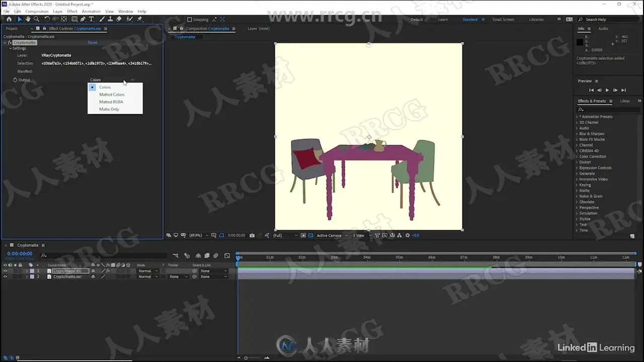Choose the Clone Stamp tool
Screen dimensions: 644x362
click(x=110, y=19)
